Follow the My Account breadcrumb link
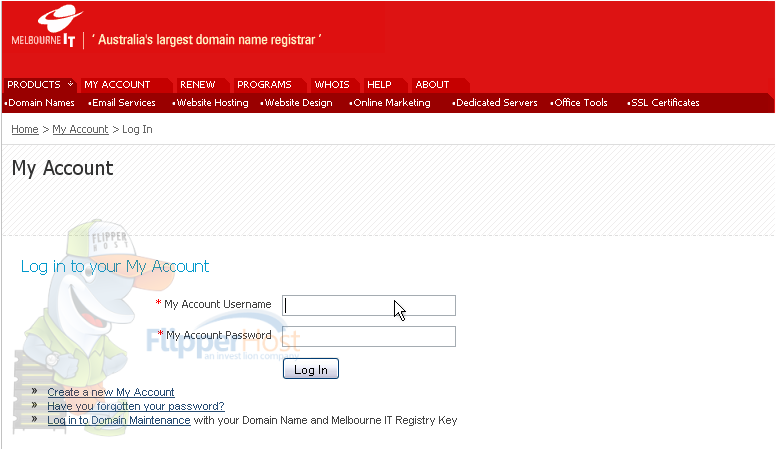Image resolution: width=776 pixels, height=450 pixels. coord(80,129)
